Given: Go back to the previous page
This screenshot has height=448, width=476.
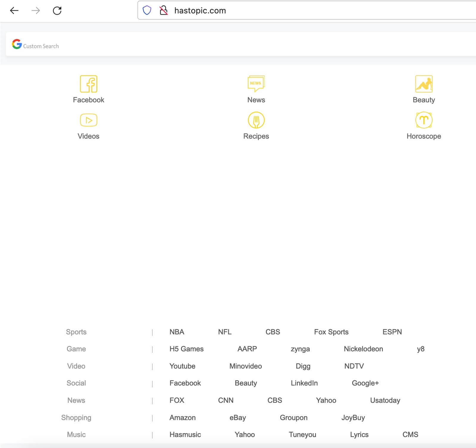Looking at the screenshot, I should pyautogui.click(x=14, y=10).
